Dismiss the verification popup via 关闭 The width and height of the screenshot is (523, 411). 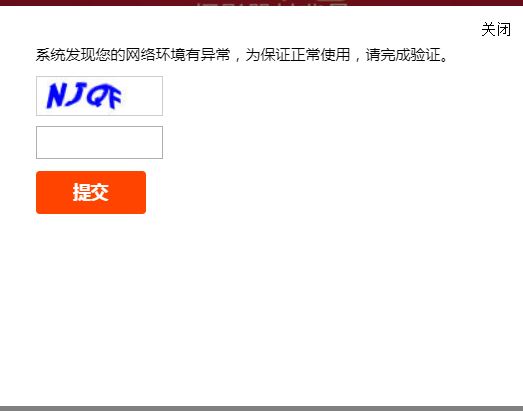[x=496, y=29]
